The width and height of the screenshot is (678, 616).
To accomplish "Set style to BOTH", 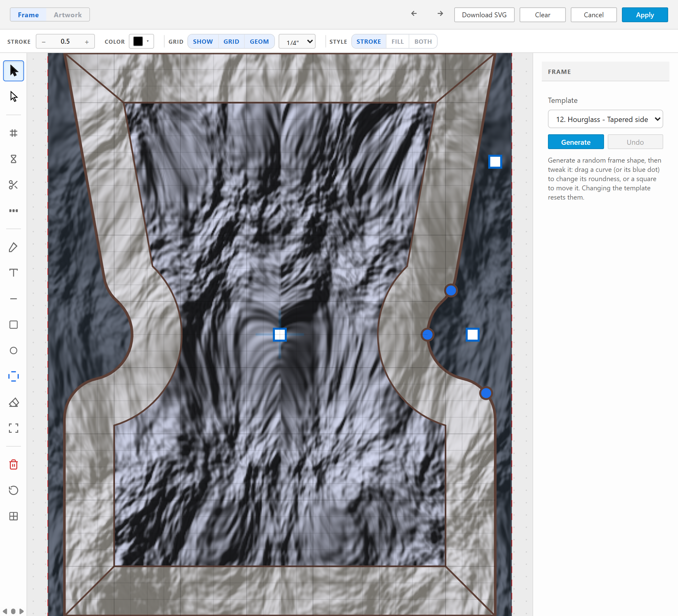I will coord(423,42).
